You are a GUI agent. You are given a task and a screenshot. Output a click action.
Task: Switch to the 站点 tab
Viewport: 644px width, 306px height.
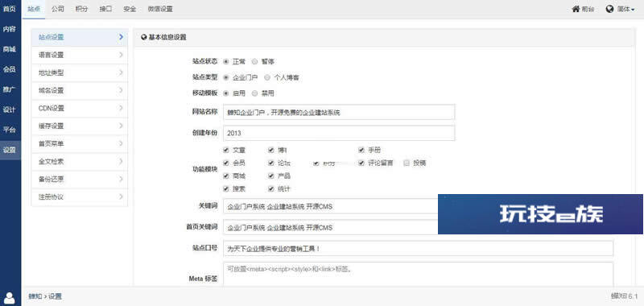34,9
